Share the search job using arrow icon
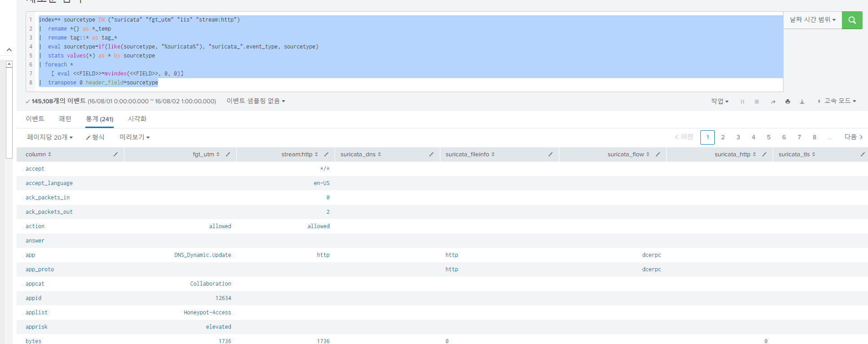The width and height of the screenshot is (868, 344). click(x=773, y=101)
